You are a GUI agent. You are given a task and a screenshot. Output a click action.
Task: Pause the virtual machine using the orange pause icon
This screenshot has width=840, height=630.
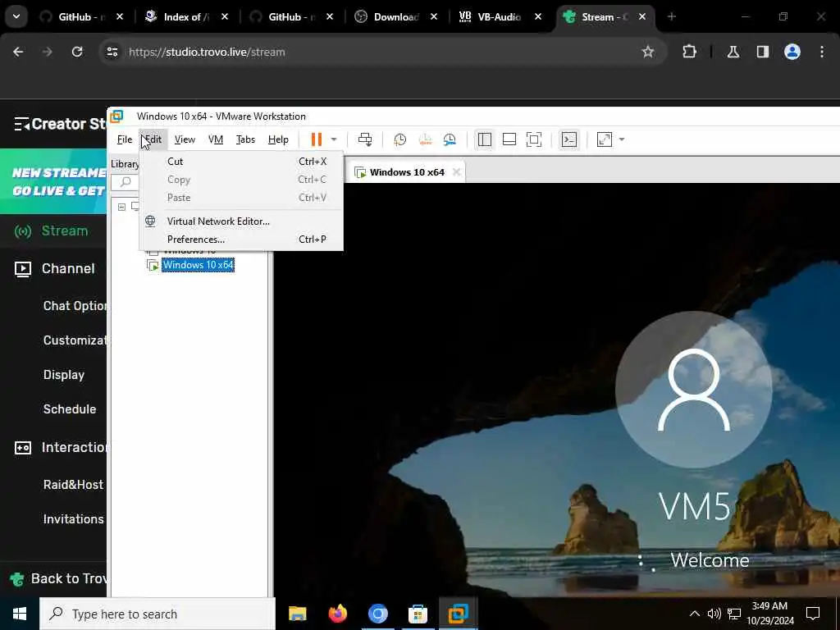pos(317,139)
